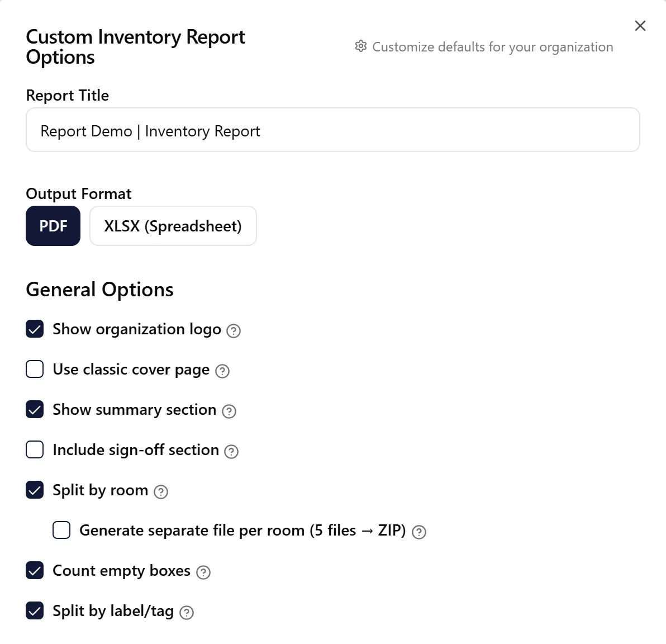Uncheck Split by label/tag checkbox
Viewport: 666px width, 644px height.
[35, 611]
